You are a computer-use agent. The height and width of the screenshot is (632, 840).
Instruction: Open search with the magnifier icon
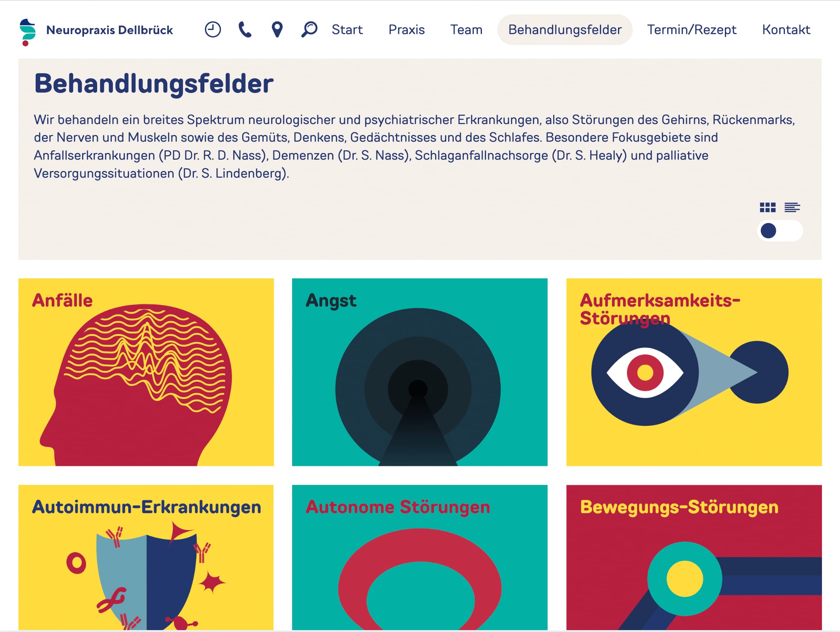(x=309, y=30)
